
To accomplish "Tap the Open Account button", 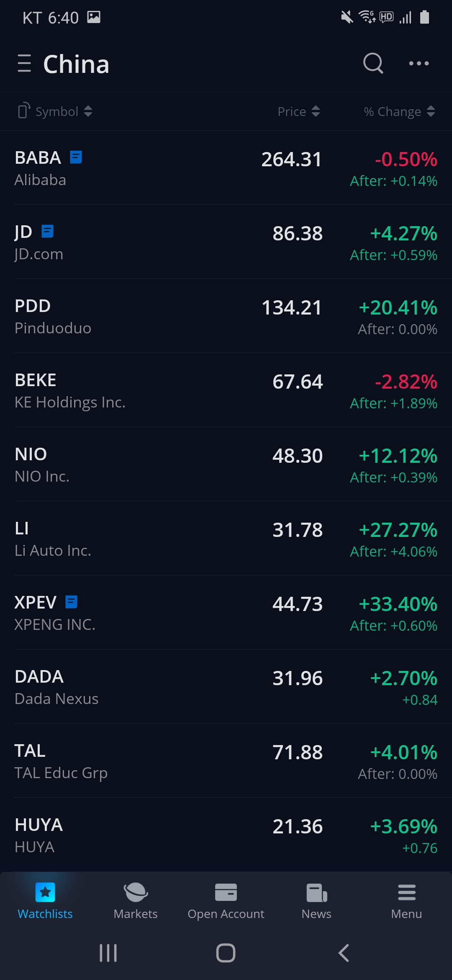I will pyautogui.click(x=226, y=901).
